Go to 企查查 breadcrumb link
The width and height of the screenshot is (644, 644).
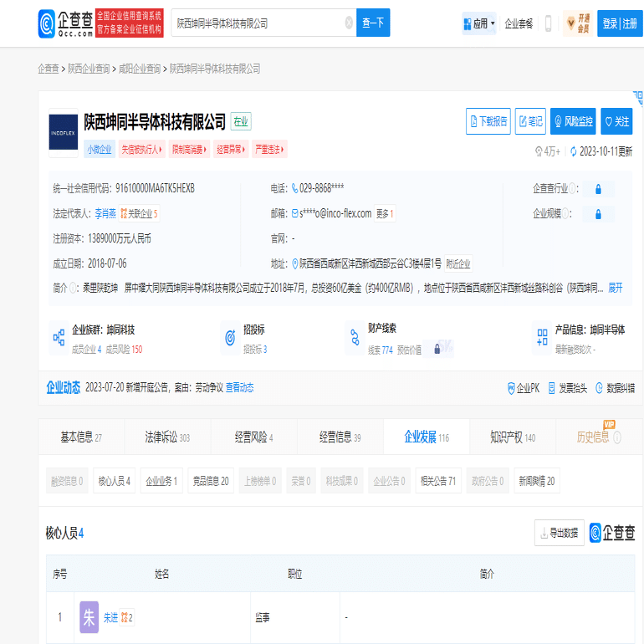tap(49, 69)
